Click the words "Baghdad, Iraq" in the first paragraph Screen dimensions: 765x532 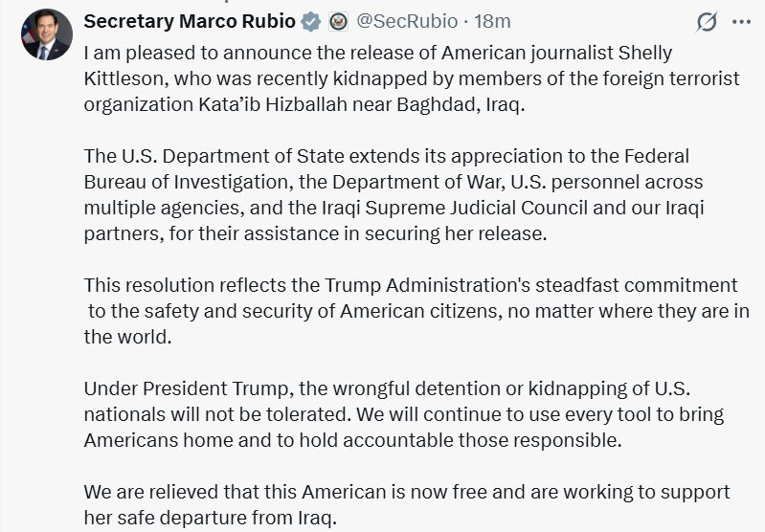472,104
